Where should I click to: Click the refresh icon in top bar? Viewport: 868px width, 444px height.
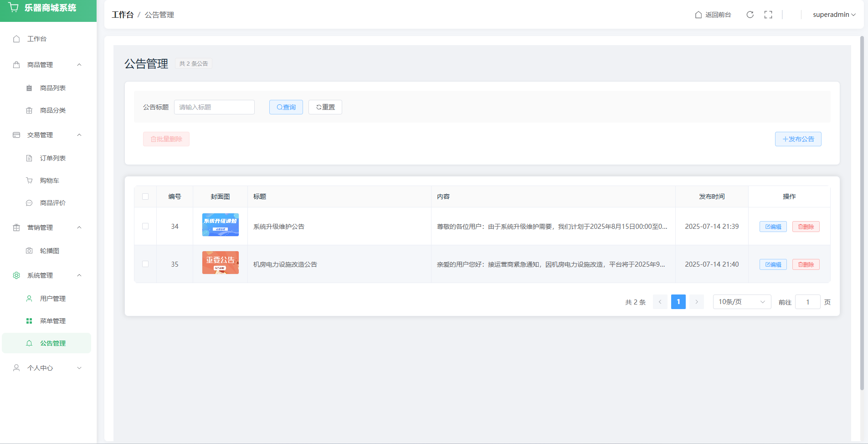point(750,15)
